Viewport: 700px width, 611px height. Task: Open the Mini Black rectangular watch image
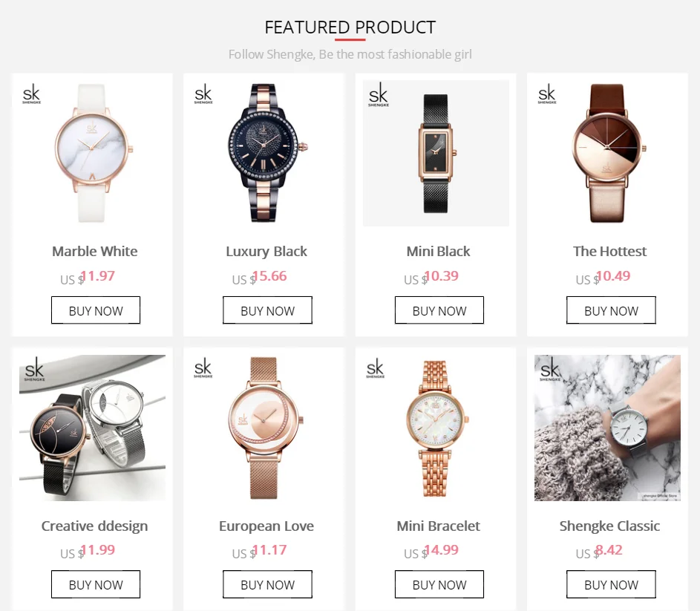(436, 153)
